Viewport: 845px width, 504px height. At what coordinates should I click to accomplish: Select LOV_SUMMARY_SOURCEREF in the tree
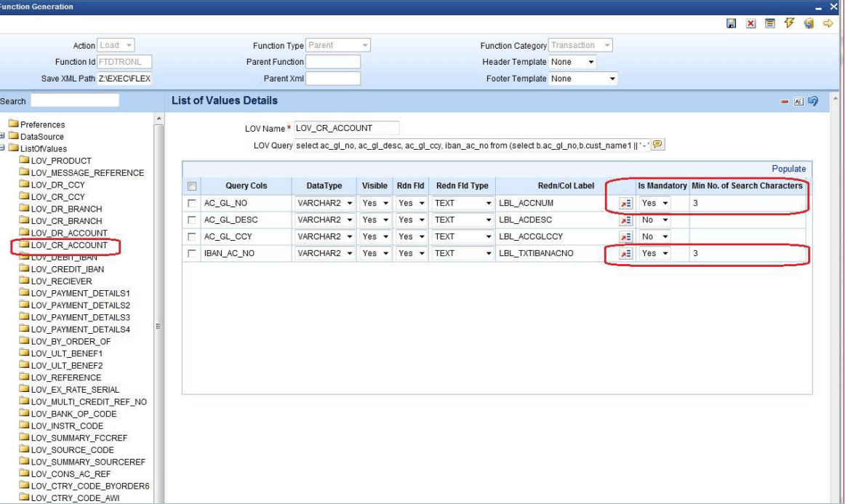88,462
